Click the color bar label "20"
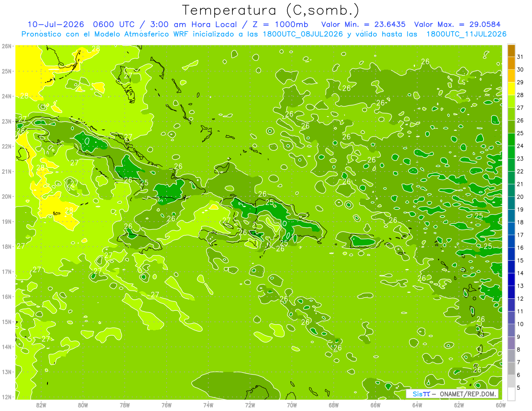This screenshot has height=411, width=532. (520, 197)
